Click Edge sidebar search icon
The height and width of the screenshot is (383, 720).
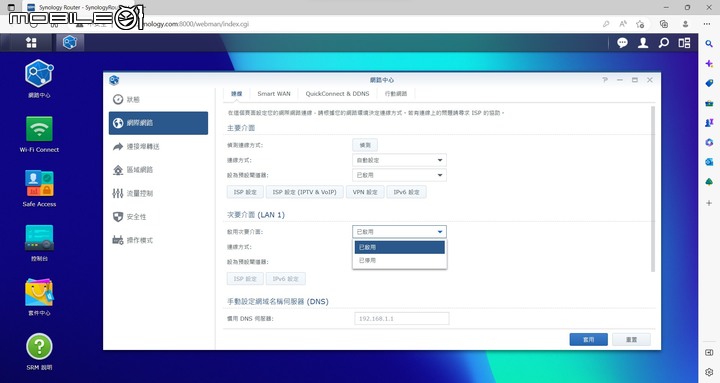point(709,44)
